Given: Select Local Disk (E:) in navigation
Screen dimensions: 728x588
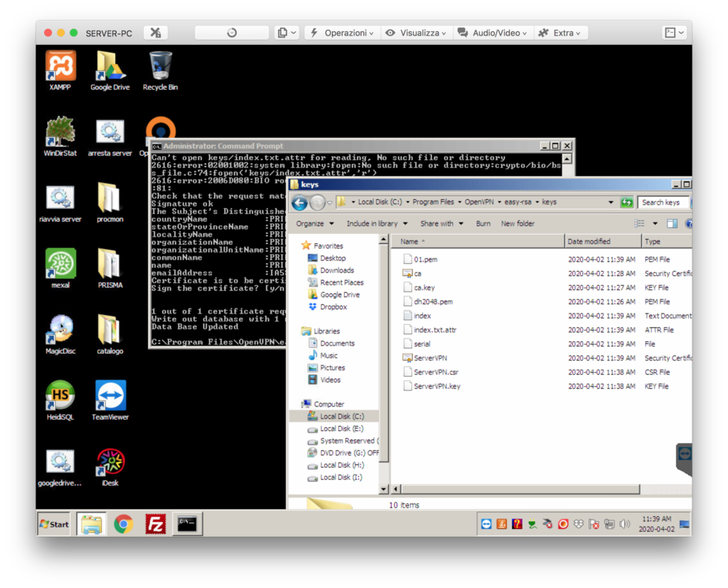Looking at the screenshot, I should [336, 429].
